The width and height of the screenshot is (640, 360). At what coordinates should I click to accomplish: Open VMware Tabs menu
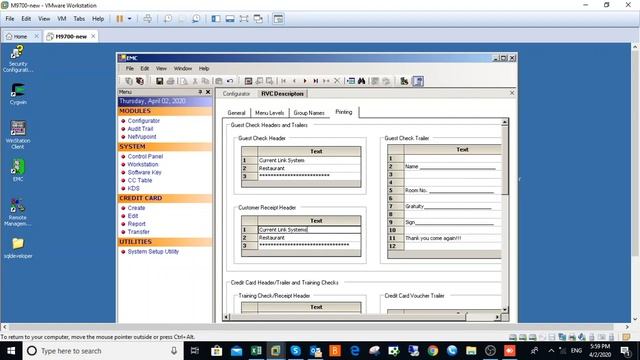click(x=79, y=19)
